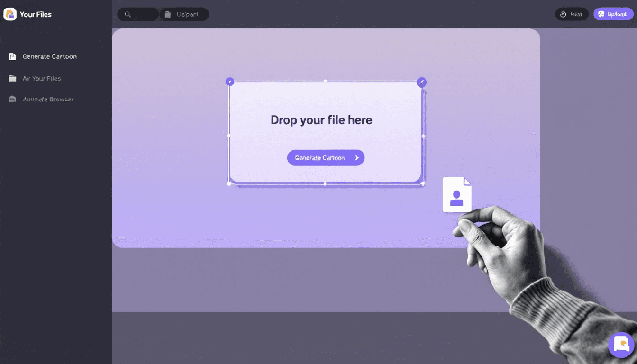Click the file thumbnail with person silhouette
Image resolution: width=637 pixels, height=364 pixels.
[x=457, y=193]
